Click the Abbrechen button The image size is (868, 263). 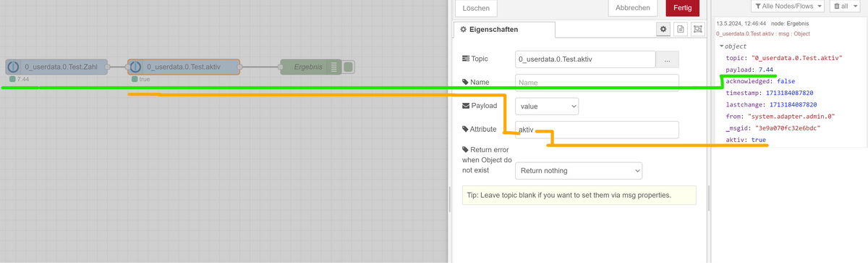(633, 8)
